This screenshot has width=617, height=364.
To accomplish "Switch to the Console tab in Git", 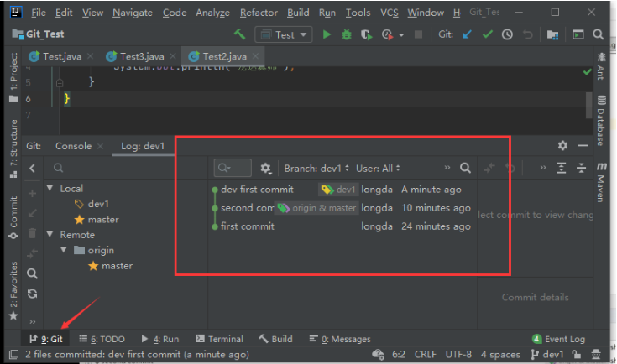I will point(73,146).
